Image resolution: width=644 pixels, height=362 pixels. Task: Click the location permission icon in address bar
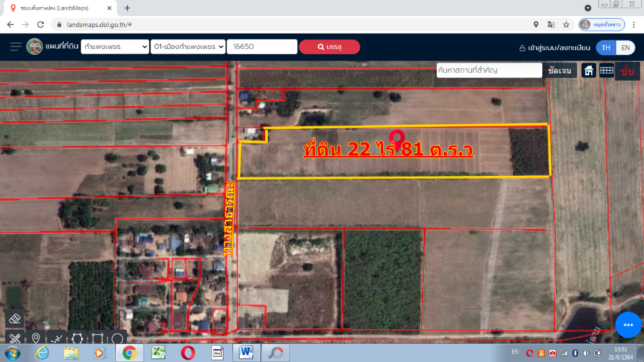536,24
